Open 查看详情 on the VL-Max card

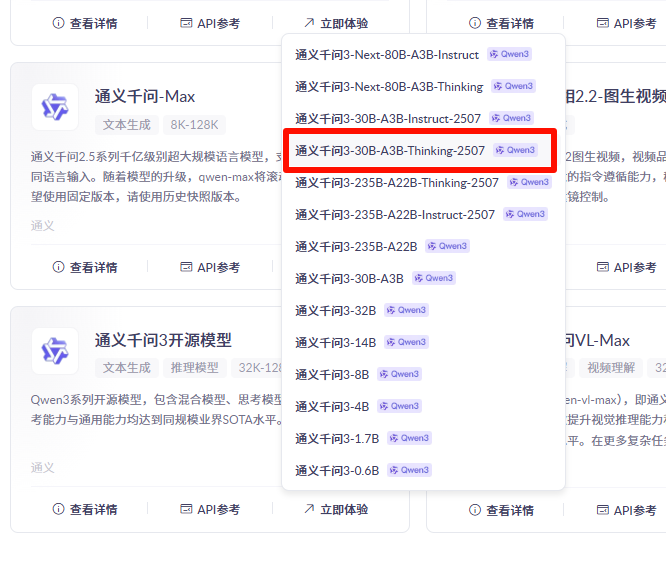(501, 510)
